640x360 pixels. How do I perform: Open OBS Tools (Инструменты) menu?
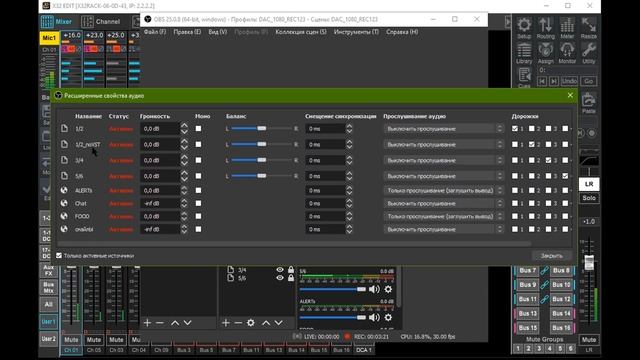[x=356, y=32]
